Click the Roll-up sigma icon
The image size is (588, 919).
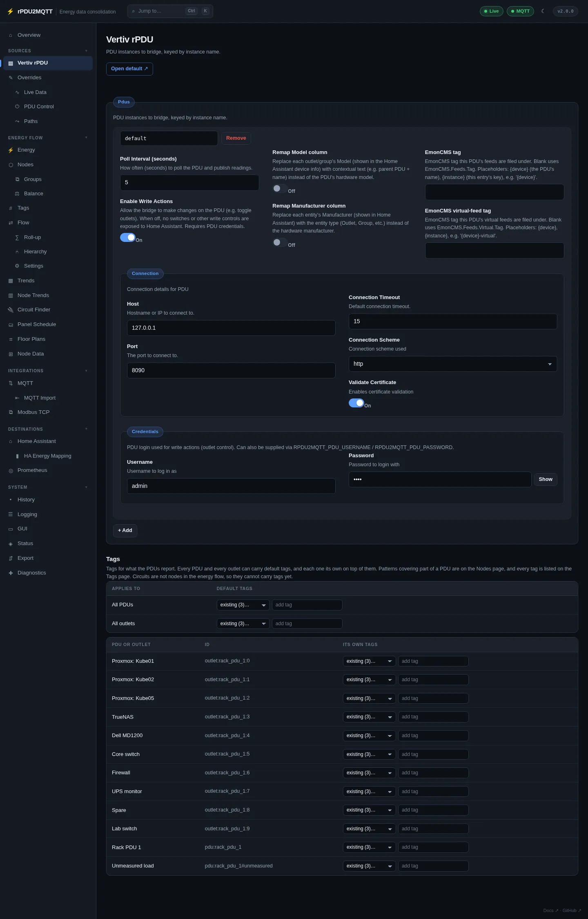point(17,237)
